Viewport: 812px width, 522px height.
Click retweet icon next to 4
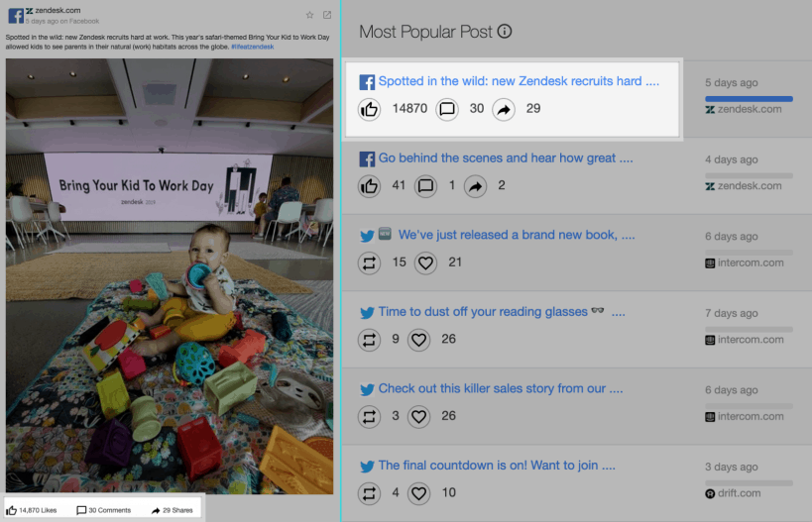point(369,493)
